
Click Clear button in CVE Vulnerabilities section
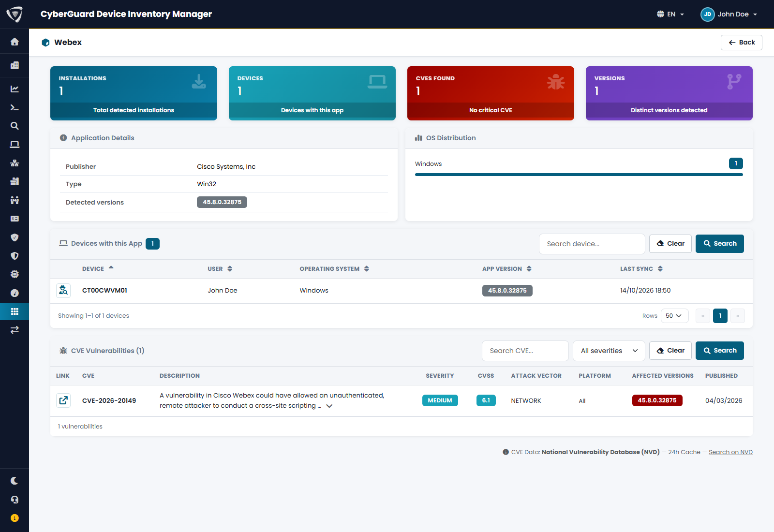670,351
